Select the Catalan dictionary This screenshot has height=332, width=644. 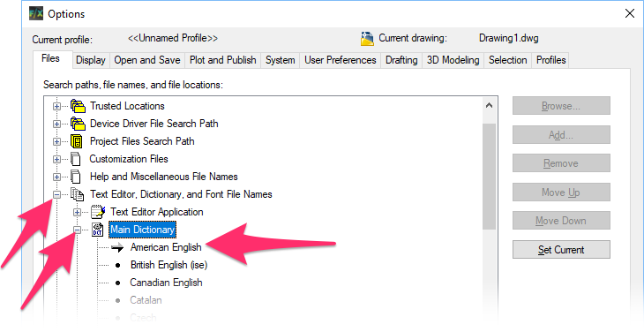tap(146, 300)
